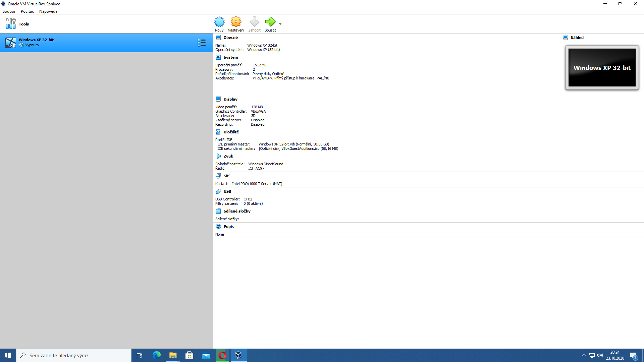Click the Systém section heading

coord(231,57)
